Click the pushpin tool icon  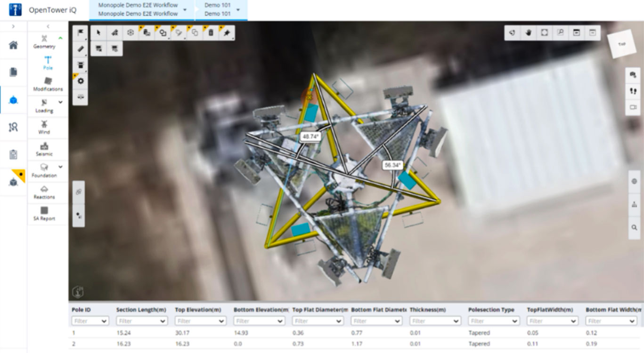coord(227,32)
